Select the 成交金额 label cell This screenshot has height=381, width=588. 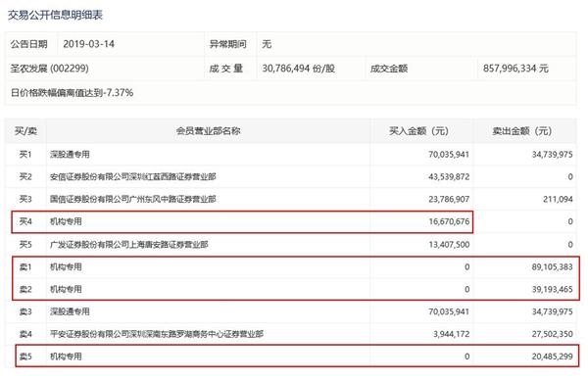point(389,69)
